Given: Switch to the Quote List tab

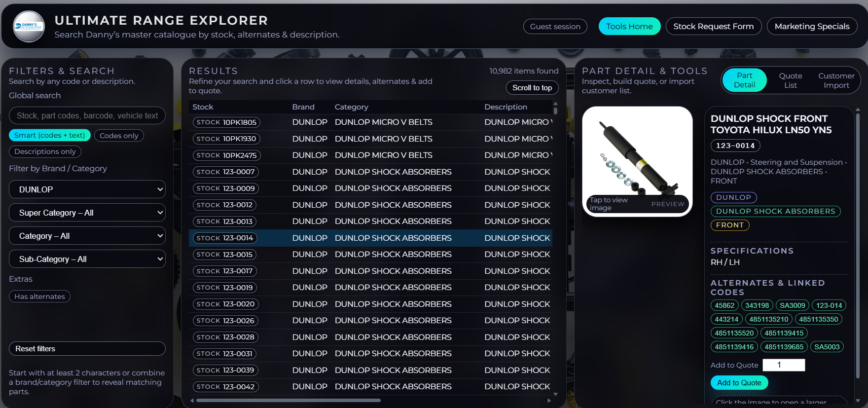Looking at the screenshot, I should tap(790, 80).
